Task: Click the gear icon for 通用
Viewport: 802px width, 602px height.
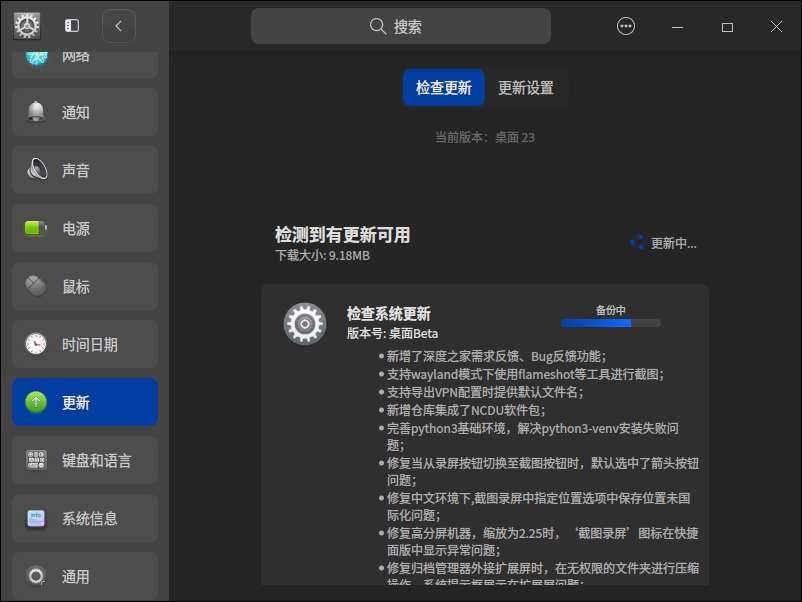Action: tap(36, 576)
